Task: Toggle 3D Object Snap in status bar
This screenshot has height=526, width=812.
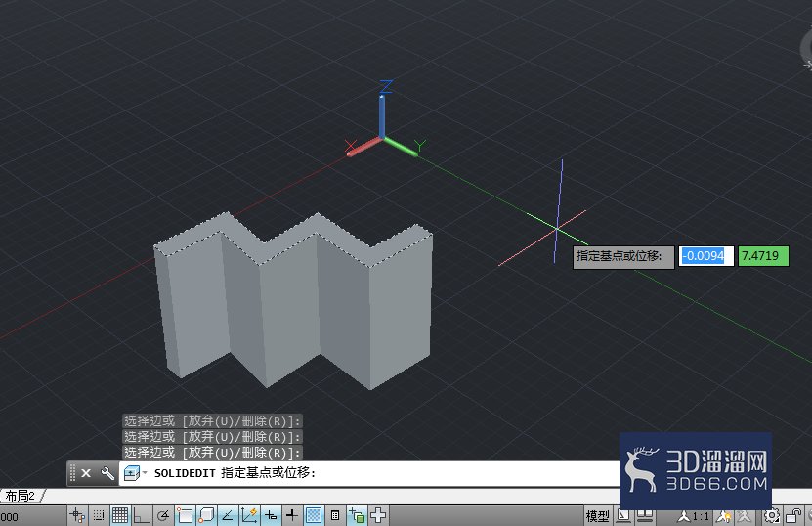Action: (x=206, y=515)
